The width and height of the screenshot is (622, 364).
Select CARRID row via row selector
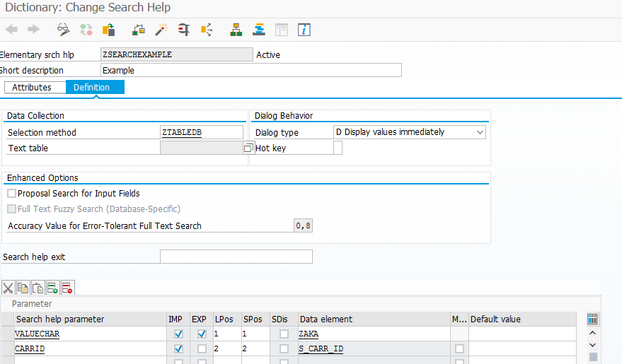(8, 349)
